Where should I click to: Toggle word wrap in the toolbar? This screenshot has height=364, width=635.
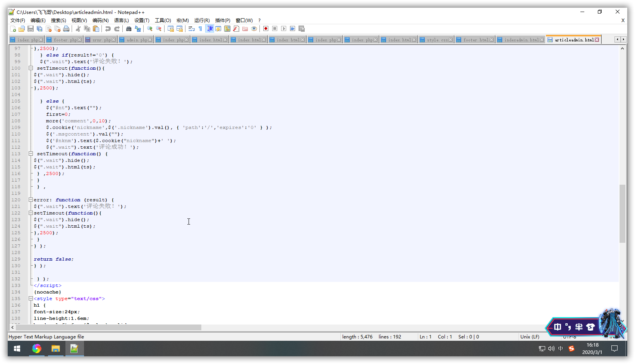pos(191,29)
